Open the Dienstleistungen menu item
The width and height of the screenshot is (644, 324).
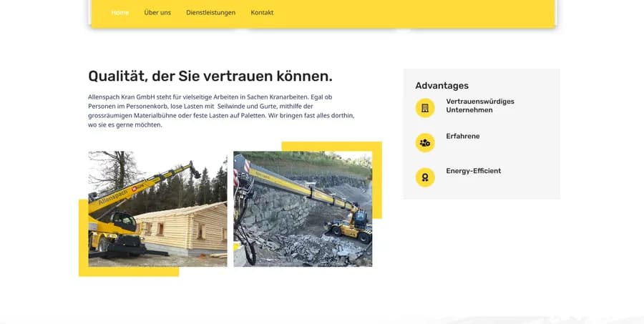coord(210,13)
